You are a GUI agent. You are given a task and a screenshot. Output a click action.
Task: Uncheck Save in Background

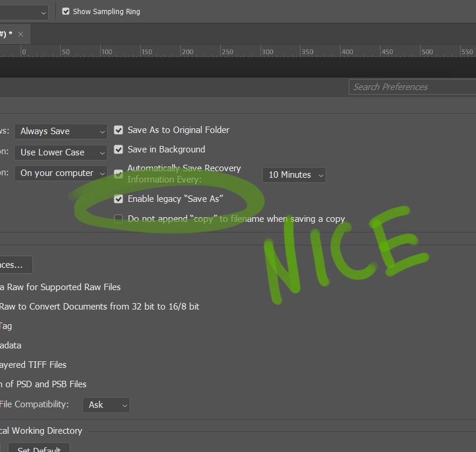tap(118, 149)
